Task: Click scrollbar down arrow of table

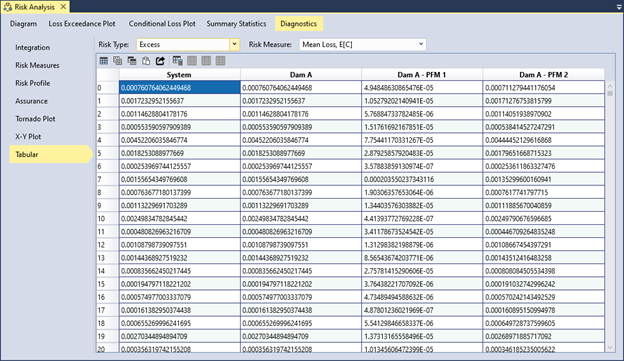Action: click(610, 347)
